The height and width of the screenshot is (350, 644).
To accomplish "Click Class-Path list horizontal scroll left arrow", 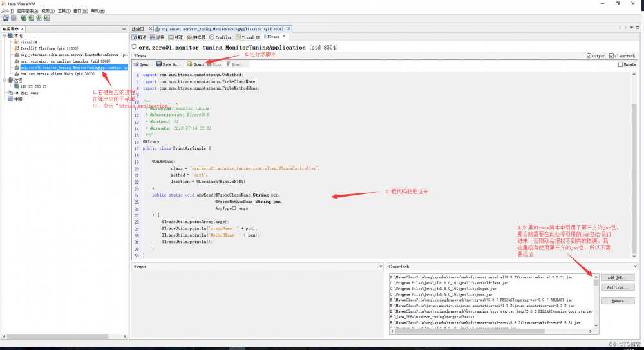I will pyautogui.click(x=392, y=331).
